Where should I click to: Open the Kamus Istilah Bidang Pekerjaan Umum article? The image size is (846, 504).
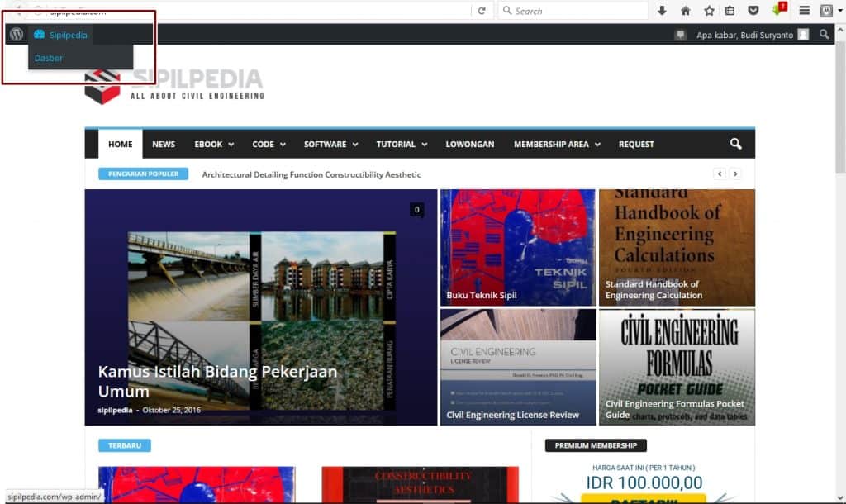tap(217, 381)
